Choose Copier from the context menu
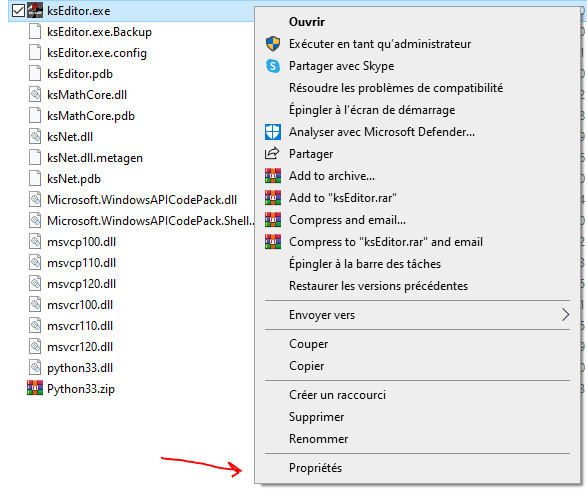 [306, 366]
